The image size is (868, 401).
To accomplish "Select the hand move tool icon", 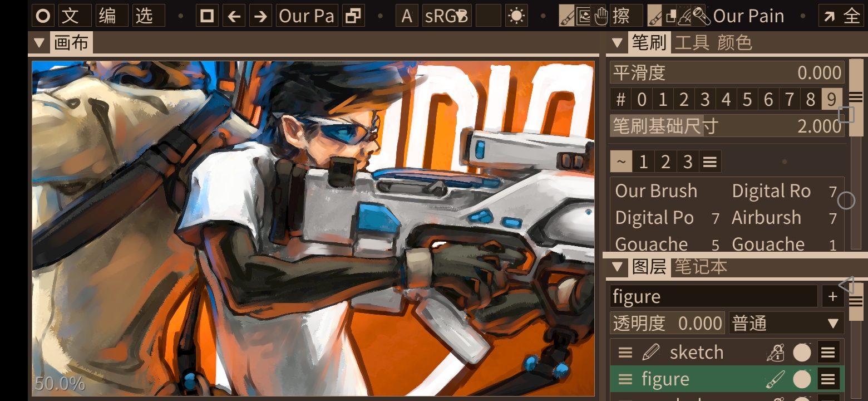I will [601, 16].
